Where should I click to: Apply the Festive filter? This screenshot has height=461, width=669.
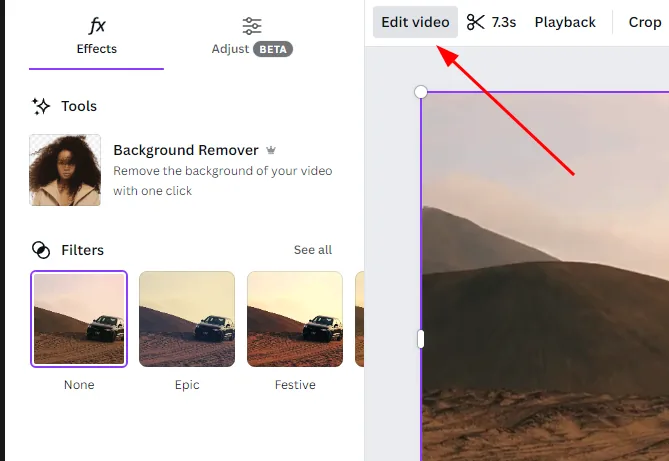pyautogui.click(x=295, y=319)
